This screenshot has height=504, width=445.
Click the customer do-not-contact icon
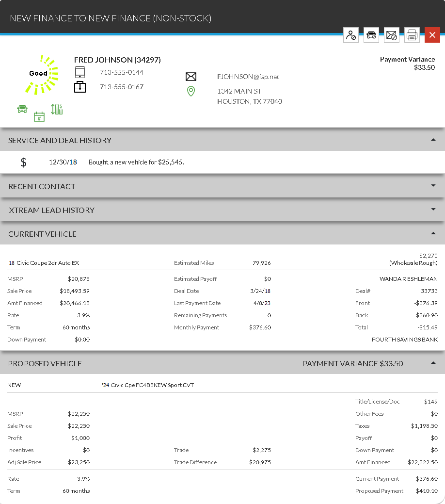(x=351, y=35)
